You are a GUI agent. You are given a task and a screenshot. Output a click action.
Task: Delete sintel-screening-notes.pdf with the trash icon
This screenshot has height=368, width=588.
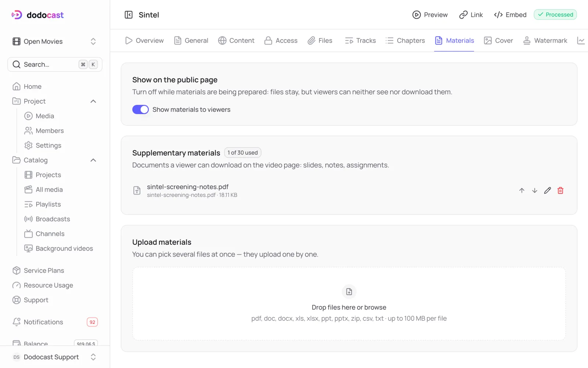pyautogui.click(x=560, y=190)
